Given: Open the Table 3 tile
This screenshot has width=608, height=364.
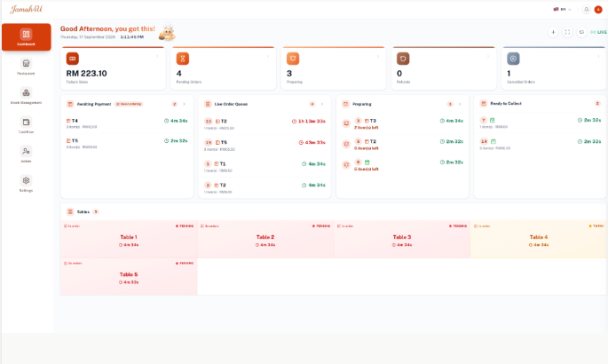Looking at the screenshot, I should tap(402, 240).
